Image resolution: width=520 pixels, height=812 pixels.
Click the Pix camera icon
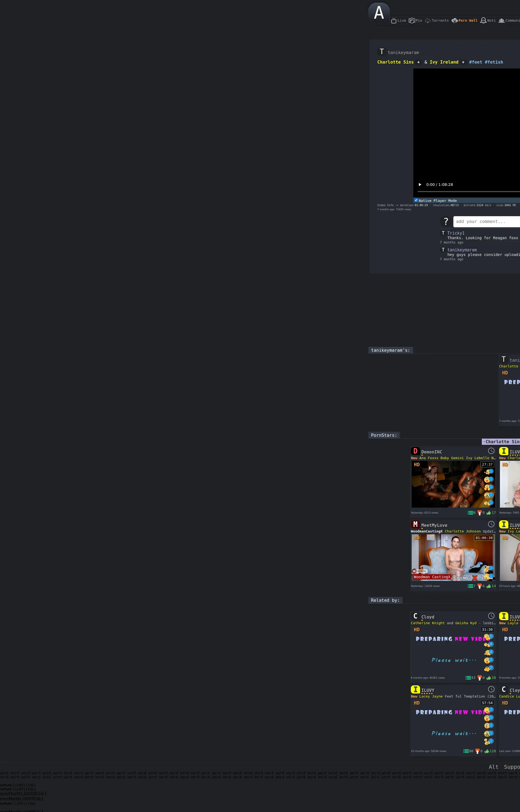point(412,21)
